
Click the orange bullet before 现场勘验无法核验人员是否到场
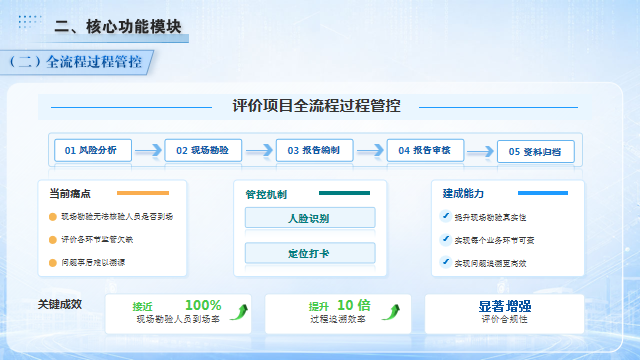(x=53, y=217)
